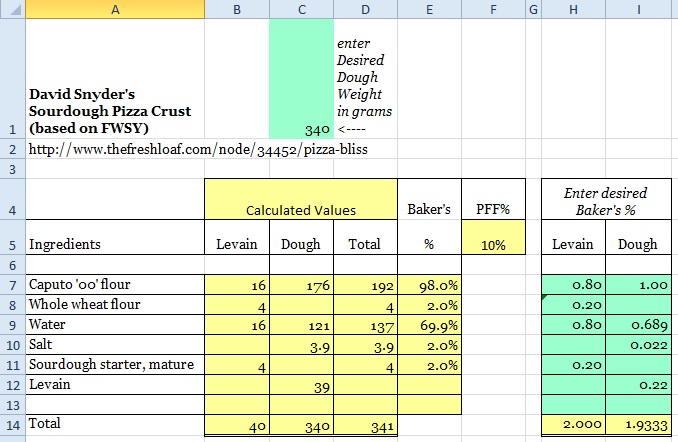Click the row 14 header
This screenshot has width=678, height=442.
[12, 423]
